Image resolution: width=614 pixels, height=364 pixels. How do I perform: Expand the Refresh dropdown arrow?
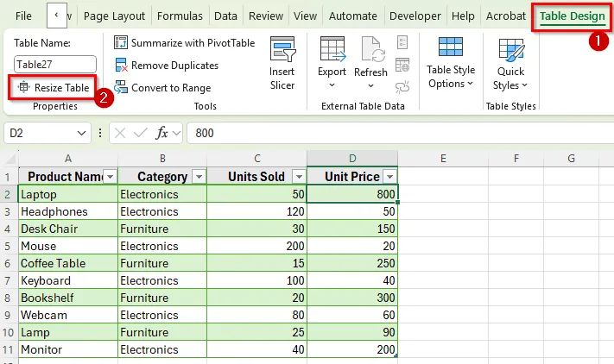click(x=370, y=85)
